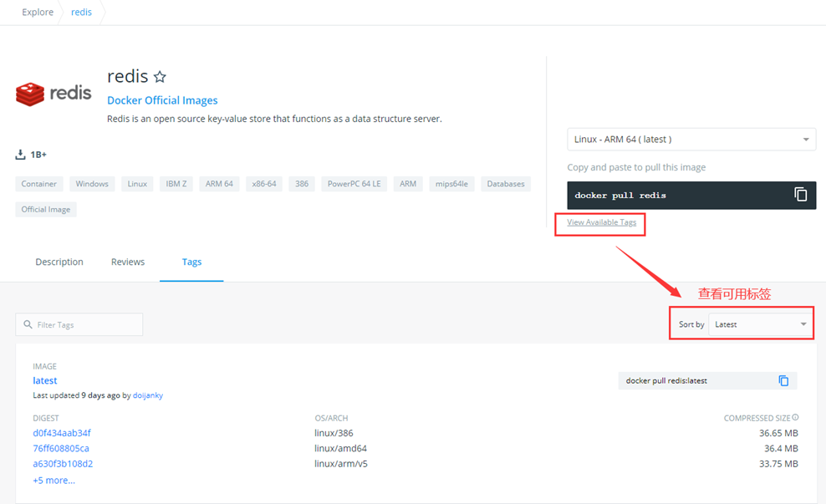
Task: Open digest d0f434aab34f
Action: (62, 433)
